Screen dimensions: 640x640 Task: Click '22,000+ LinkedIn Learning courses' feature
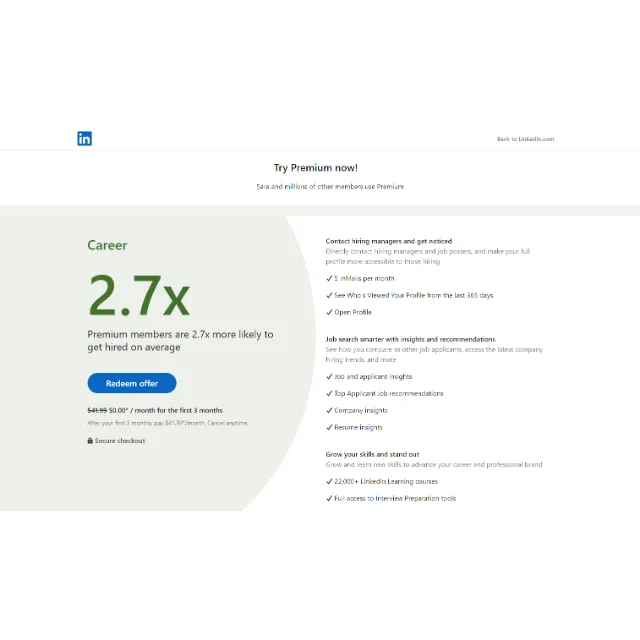pyautogui.click(x=386, y=481)
